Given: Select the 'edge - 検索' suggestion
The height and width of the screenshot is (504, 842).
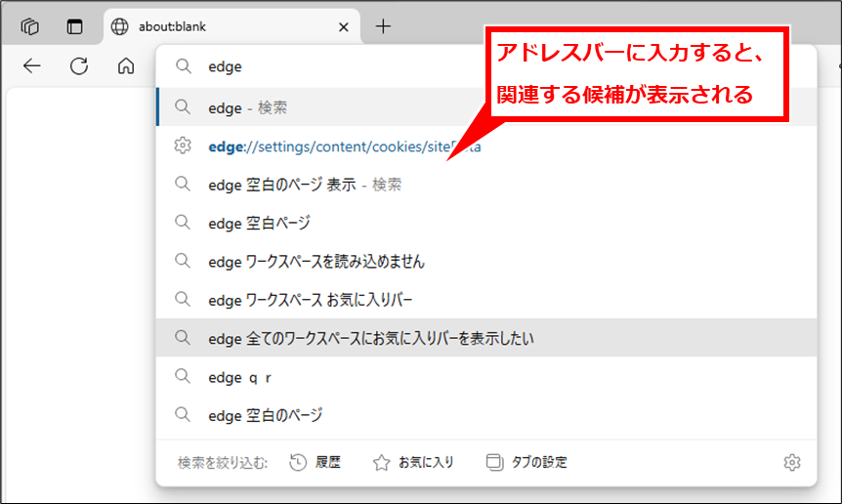Looking at the screenshot, I should pos(486,107).
